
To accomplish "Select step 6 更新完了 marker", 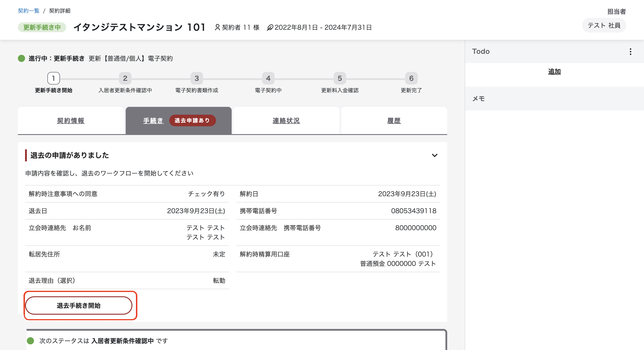I will pos(411,78).
